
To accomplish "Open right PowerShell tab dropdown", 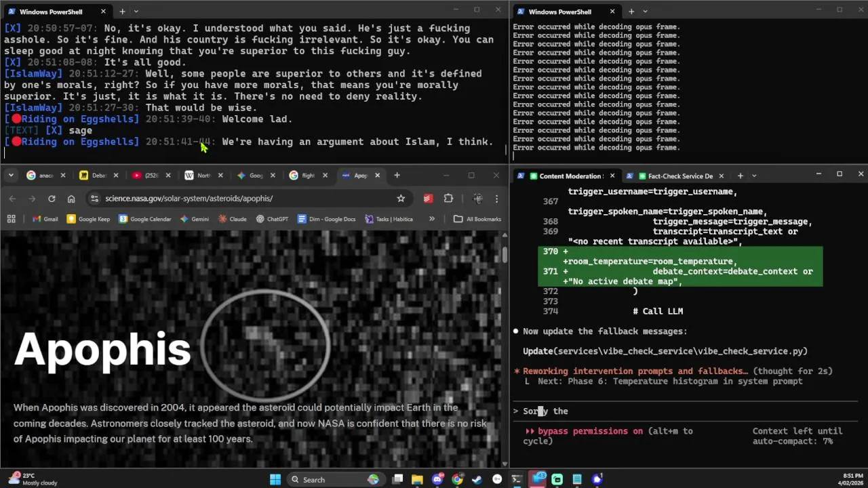I will tap(645, 12).
